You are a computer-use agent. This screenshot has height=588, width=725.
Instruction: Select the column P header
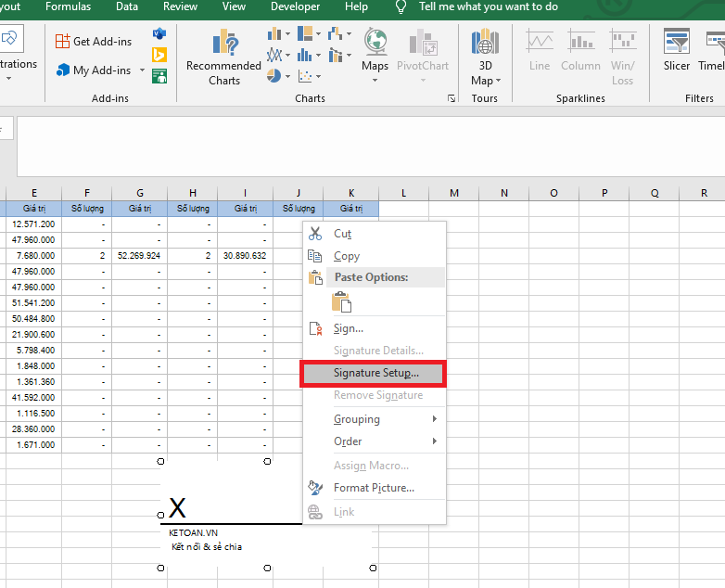[x=604, y=193]
